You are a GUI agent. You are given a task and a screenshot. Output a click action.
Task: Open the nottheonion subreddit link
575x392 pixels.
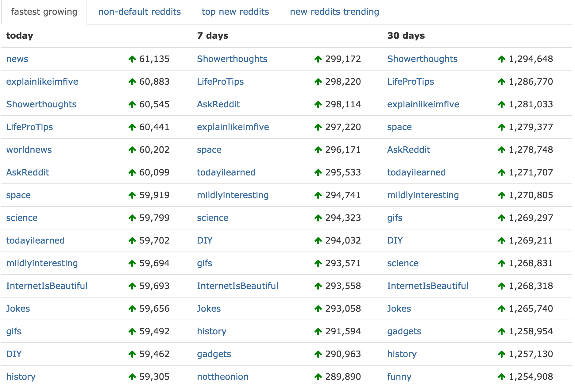pos(223,377)
